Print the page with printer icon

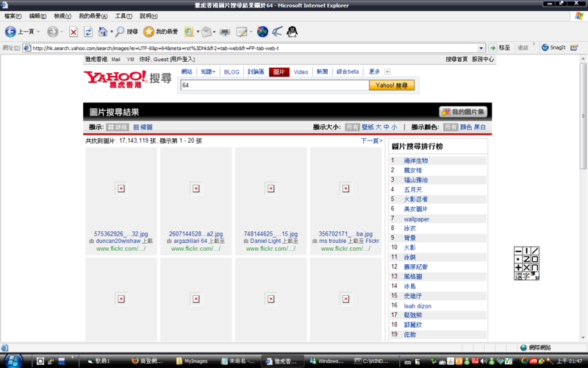[x=225, y=32]
